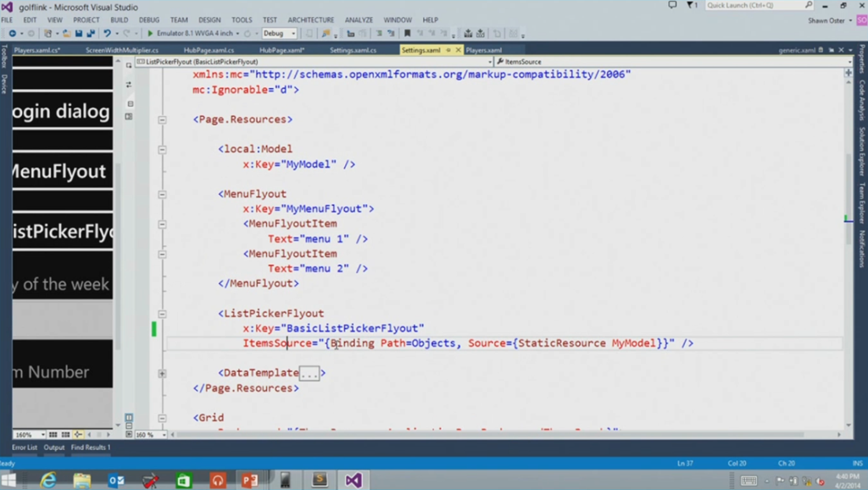The width and height of the screenshot is (868, 490).
Task: Click the Find in Files toolbar icon
Action: point(326,34)
